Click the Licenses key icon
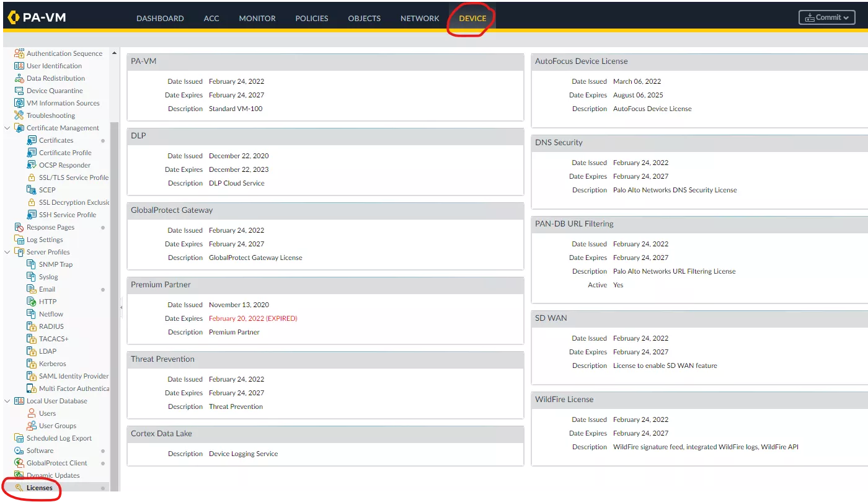Image resolution: width=868 pixels, height=502 pixels. [19, 488]
